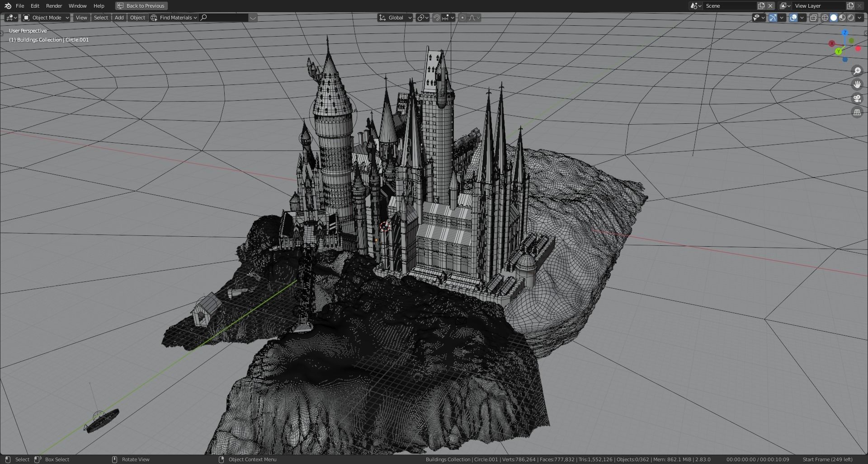This screenshot has height=464, width=868.
Task: Select the boat object in viewport
Action: [x=103, y=421]
